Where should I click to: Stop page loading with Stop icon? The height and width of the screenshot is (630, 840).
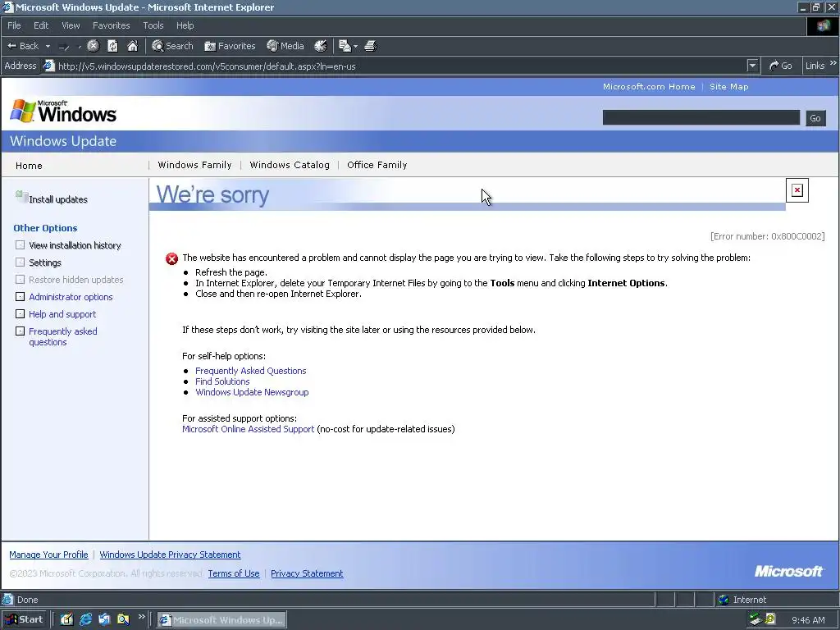[x=93, y=46]
